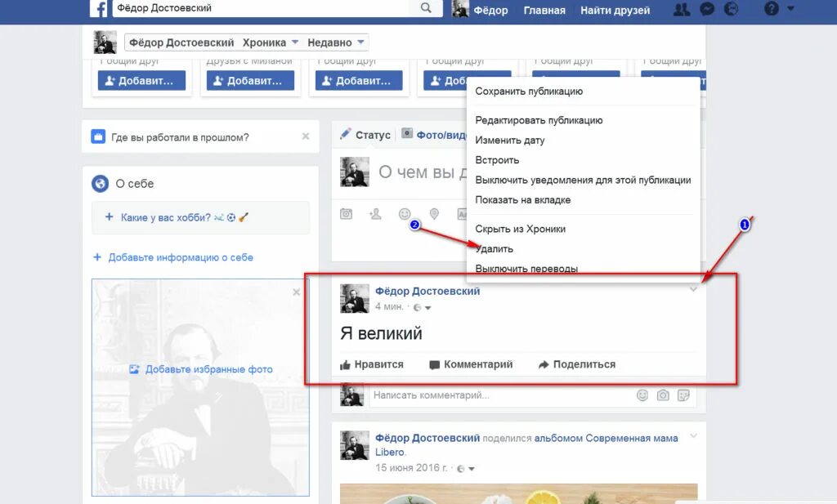
Task: Open options chevron of shared album post
Action: [x=693, y=435]
